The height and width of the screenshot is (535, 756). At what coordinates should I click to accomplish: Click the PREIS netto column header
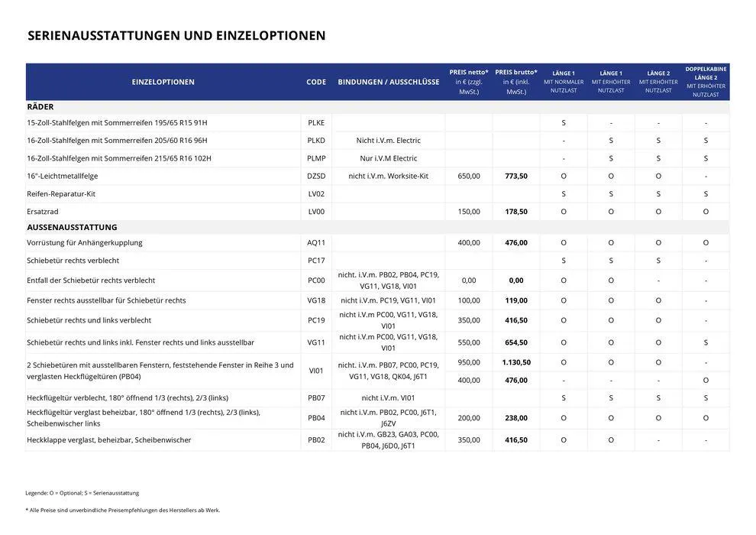pos(467,79)
